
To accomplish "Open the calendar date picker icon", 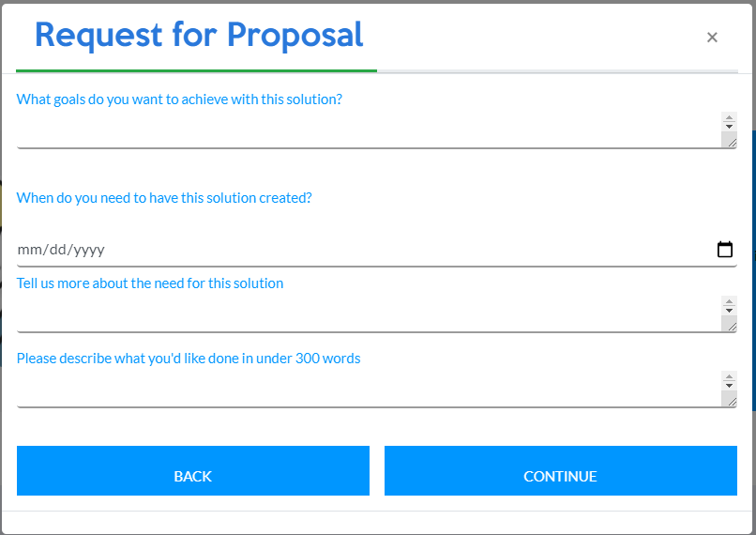I will pos(724,250).
